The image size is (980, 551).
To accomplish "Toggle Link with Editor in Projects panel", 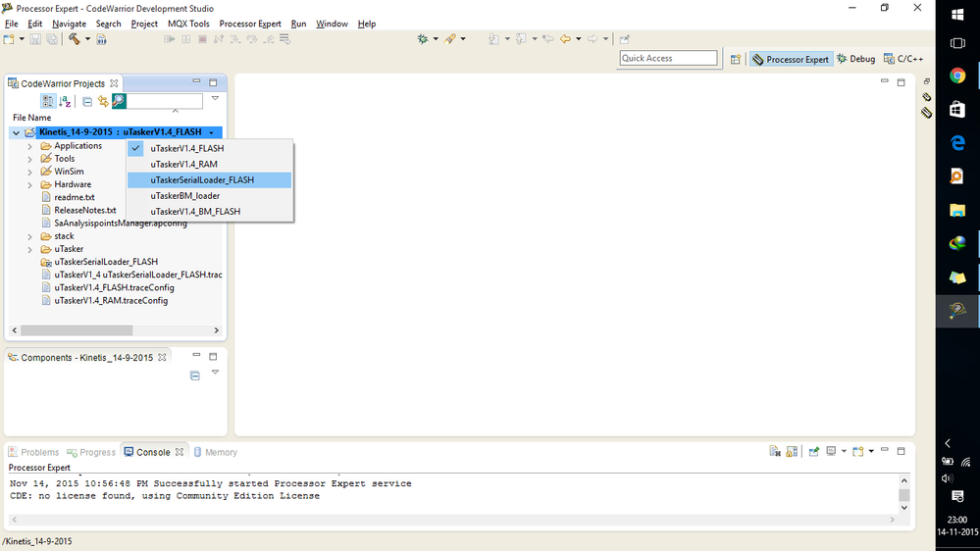I will pyautogui.click(x=103, y=101).
